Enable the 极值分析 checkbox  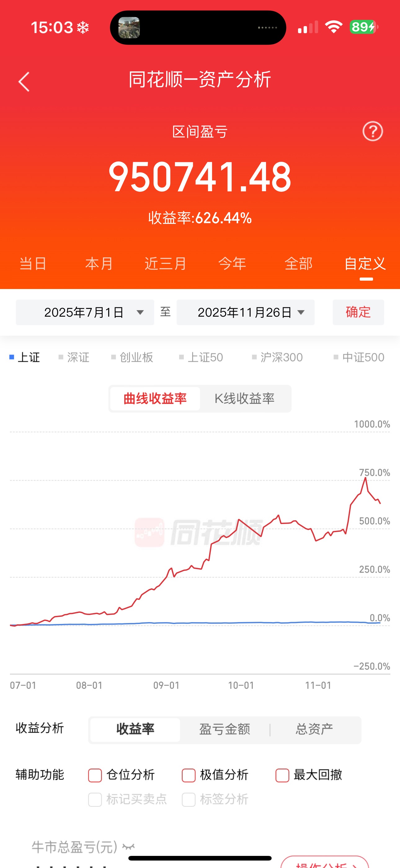pyautogui.click(x=189, y=775)
